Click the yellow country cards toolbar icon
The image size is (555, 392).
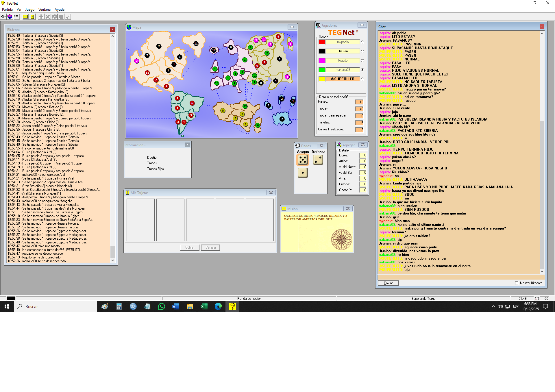32,17
